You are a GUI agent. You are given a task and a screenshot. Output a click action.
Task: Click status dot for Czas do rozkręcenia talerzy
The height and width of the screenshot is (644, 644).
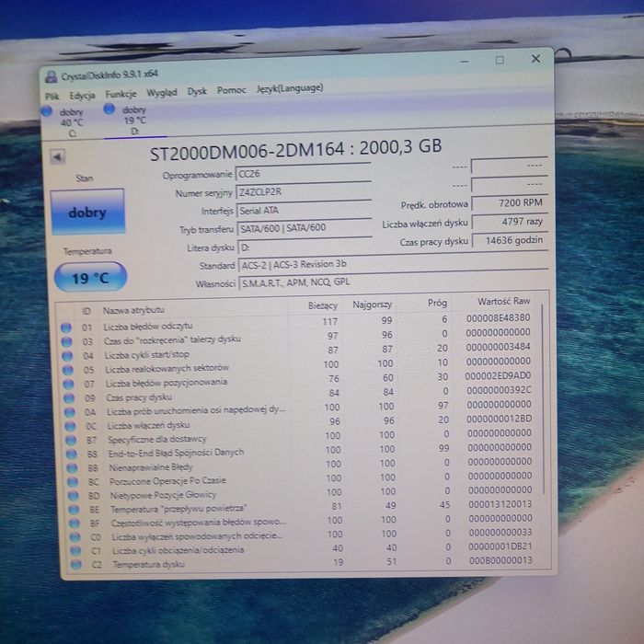[66, 341]
